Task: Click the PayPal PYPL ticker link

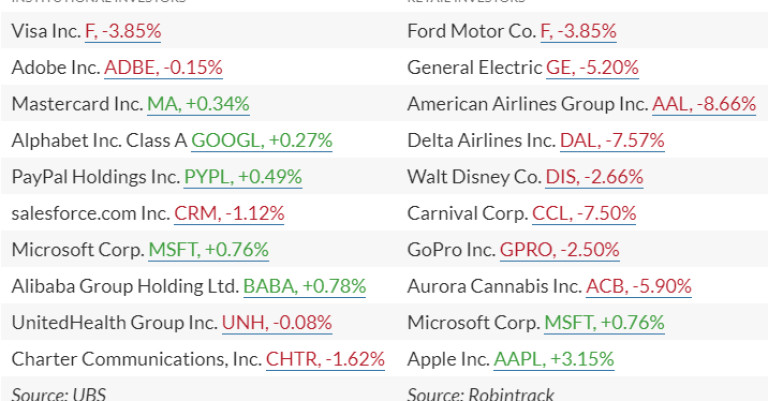Action: pos(243,177)
